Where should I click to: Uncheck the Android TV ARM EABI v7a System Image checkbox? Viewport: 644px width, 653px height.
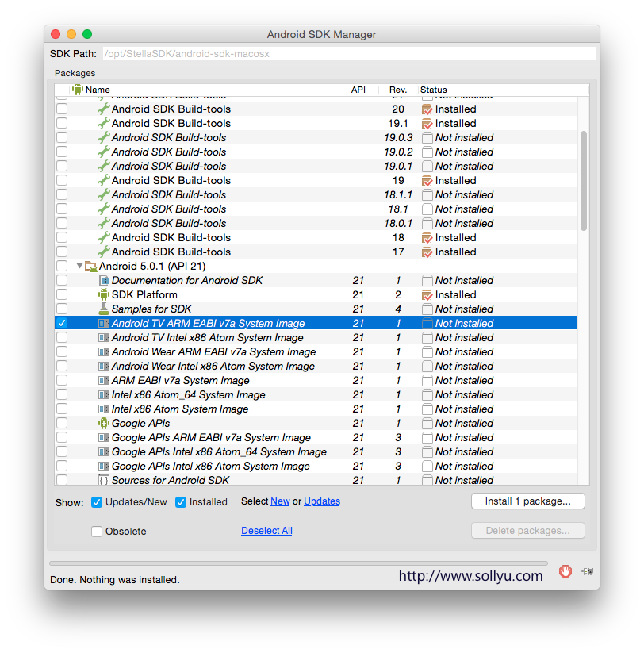pos(62,323)
